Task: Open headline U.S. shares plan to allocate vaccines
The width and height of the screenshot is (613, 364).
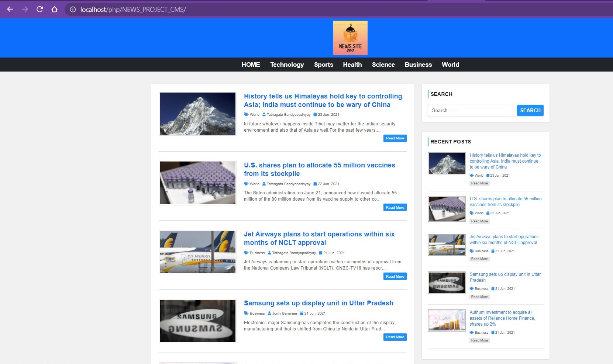Action: point(320,169)
